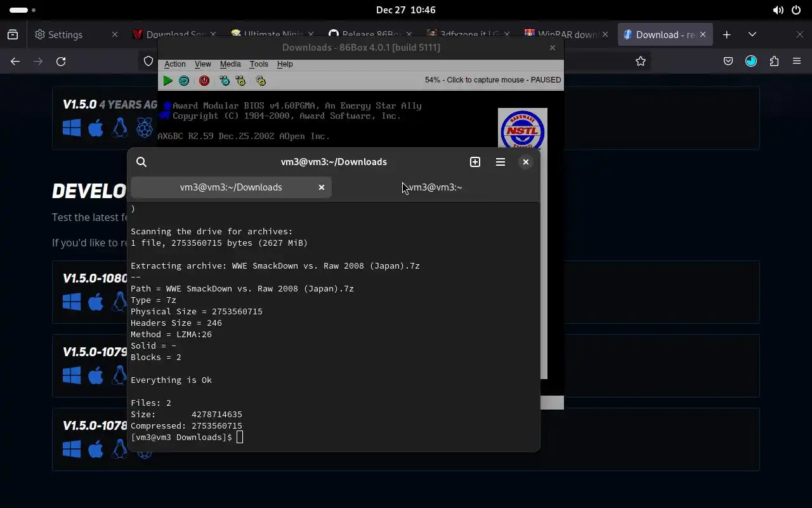
Task: Click the Raspberry Pi icon under V1.5.0 release
Action: coord(145,128)
